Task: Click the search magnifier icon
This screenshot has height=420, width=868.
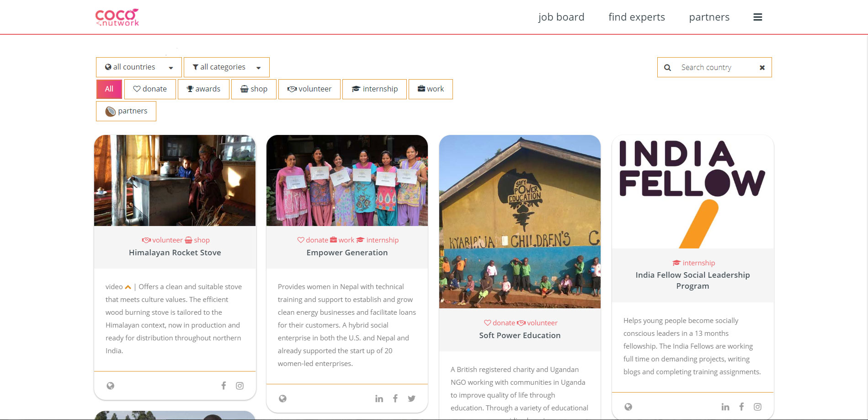Action: coord(667,68)
